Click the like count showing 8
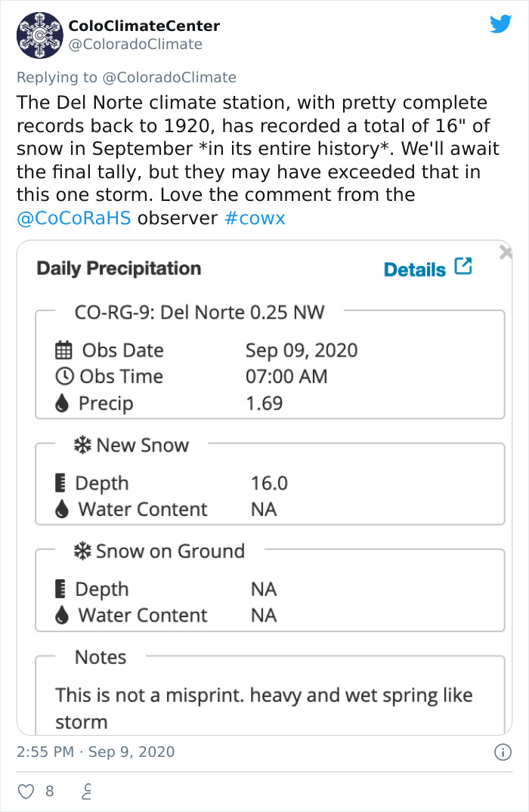 pos(48,792)
